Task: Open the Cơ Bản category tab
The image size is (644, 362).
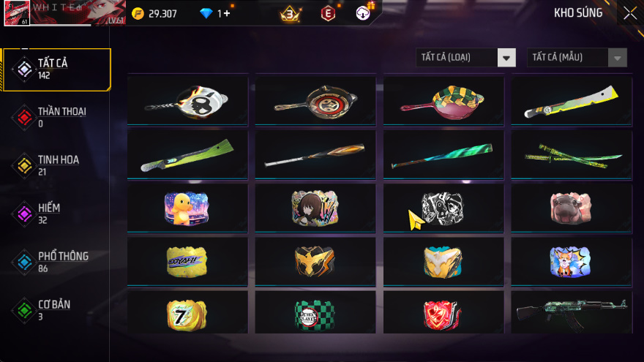Action: click(56, 310)
